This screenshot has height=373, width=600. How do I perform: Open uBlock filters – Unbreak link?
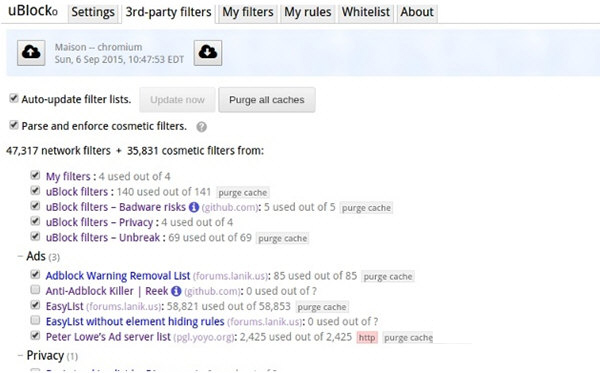[x=103, y=238]
